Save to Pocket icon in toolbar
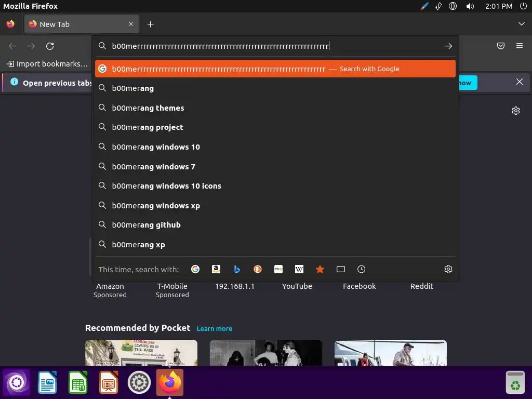 [x=501, y=46]
